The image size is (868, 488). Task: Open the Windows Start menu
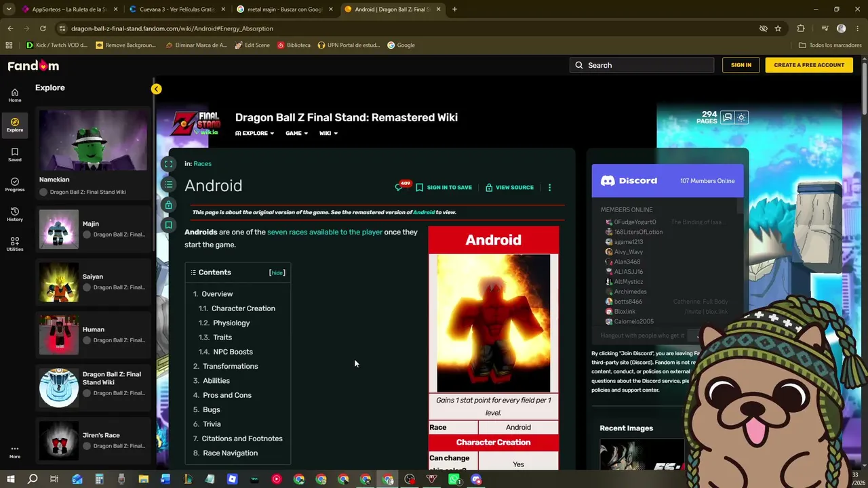10,479
